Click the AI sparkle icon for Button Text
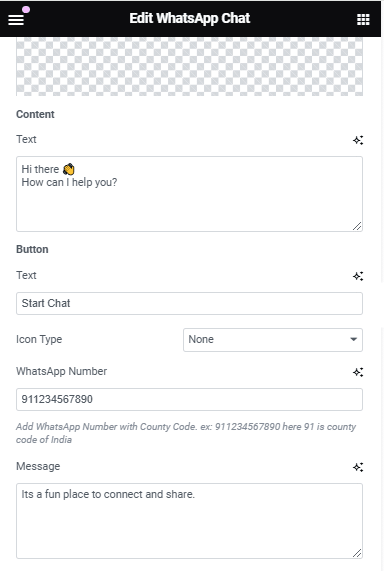The width and height of the screenshot is (384, 571). (x=358, y=276)
